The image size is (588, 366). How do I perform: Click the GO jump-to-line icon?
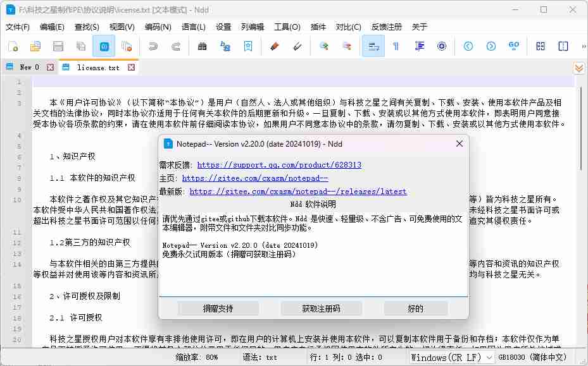(x=514, y=46)
